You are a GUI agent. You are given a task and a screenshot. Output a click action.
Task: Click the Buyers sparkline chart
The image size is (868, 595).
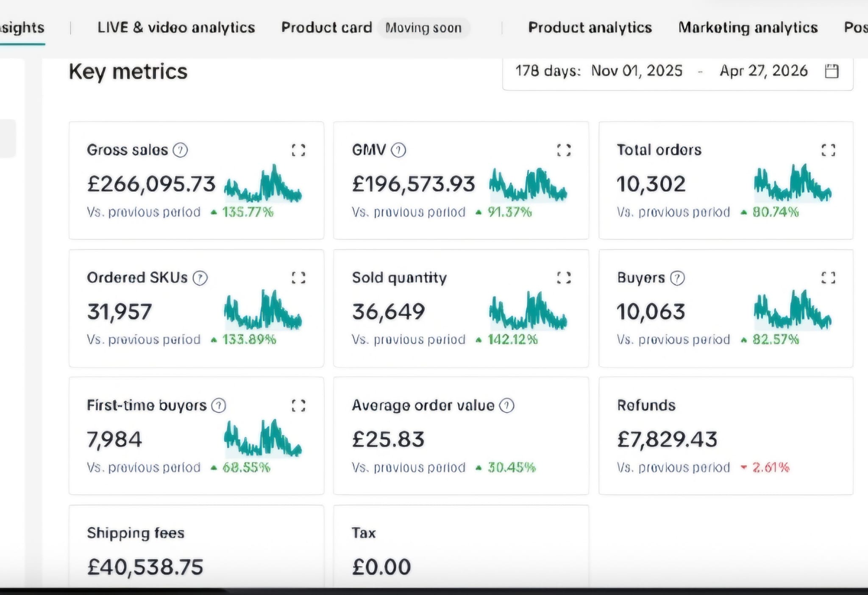793,310
